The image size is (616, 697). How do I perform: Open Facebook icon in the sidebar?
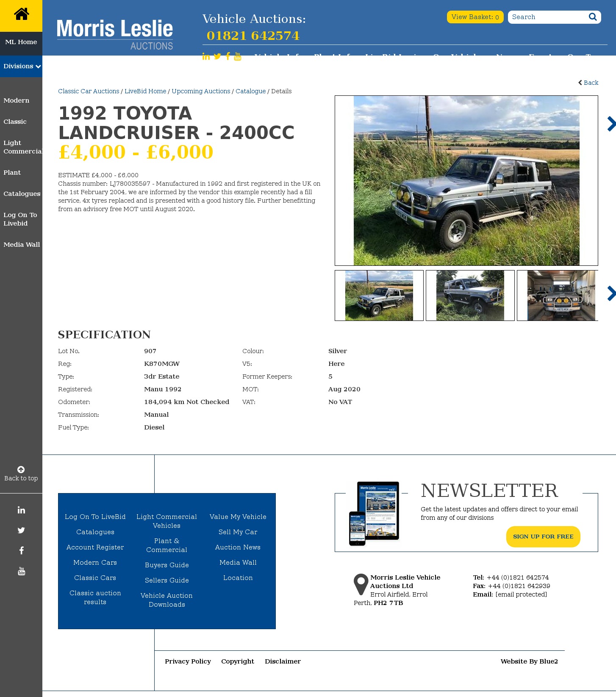click(x=21, y=551)
